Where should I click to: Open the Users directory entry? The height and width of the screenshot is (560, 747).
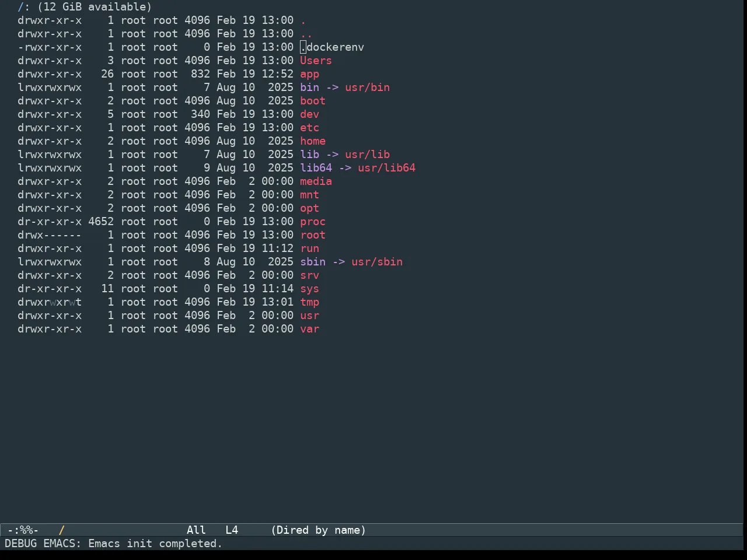pos(316,61)
